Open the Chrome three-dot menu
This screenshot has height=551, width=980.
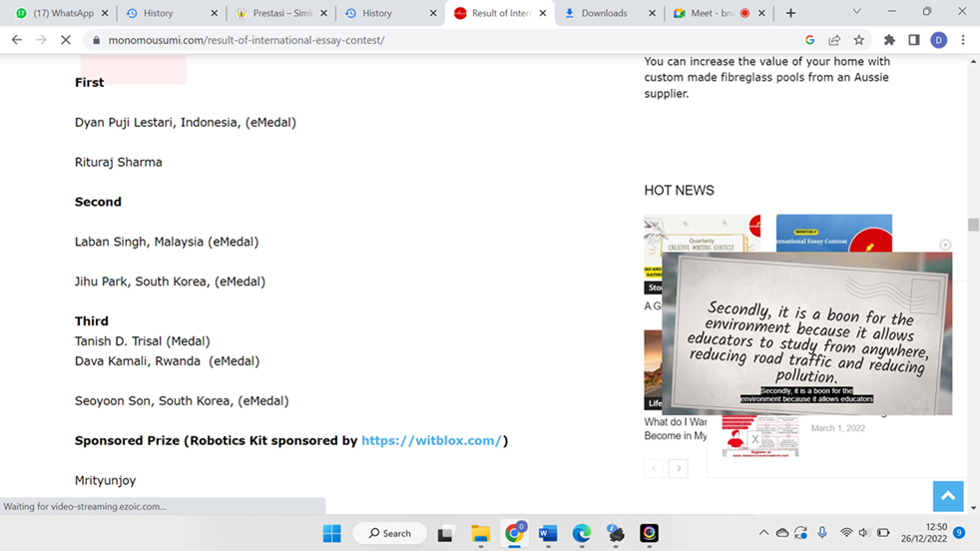tap(963, 40)
